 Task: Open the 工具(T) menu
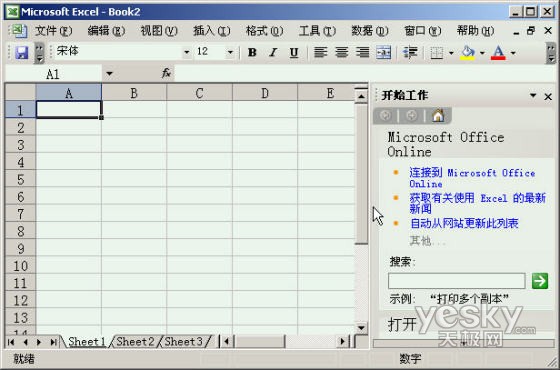pyautogui.click(x=317, y=31)
